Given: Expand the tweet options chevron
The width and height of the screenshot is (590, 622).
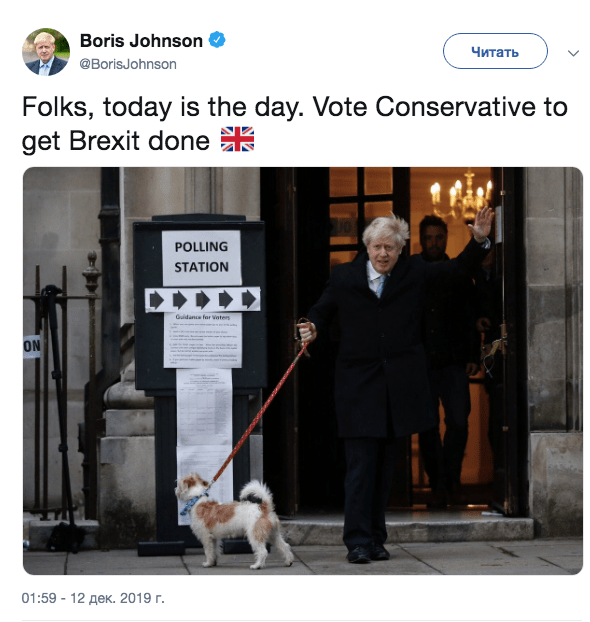Looking at the screenshot, I should (573, 53).
